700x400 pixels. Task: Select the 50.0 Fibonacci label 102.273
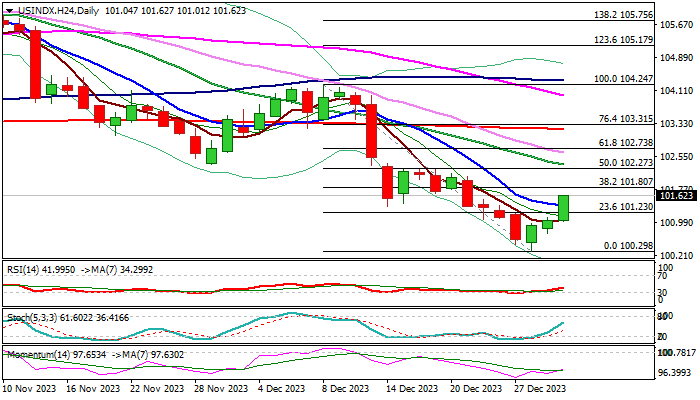pyautogui.click(x=624, y=162)
